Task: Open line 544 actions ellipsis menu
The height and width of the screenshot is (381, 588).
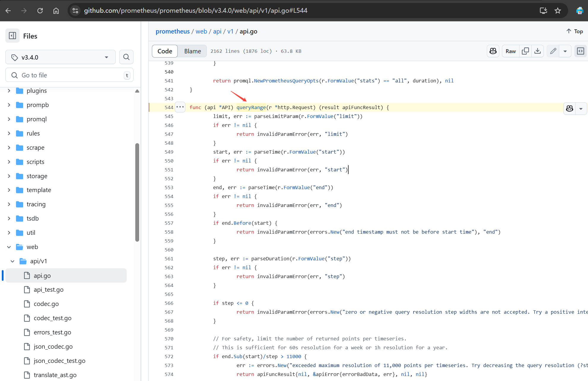Action: [x=180, y=107]
